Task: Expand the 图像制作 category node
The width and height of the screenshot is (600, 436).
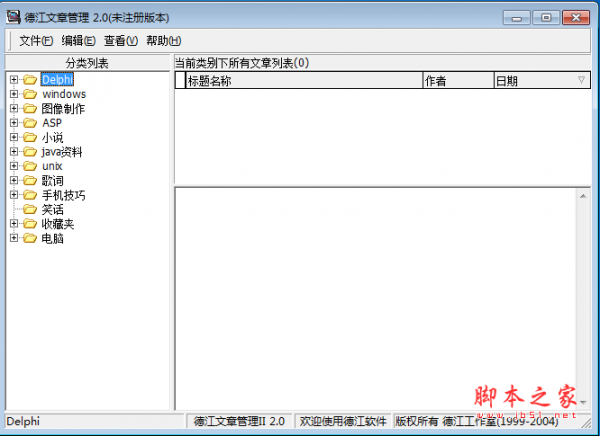Action: click(14, 109)
